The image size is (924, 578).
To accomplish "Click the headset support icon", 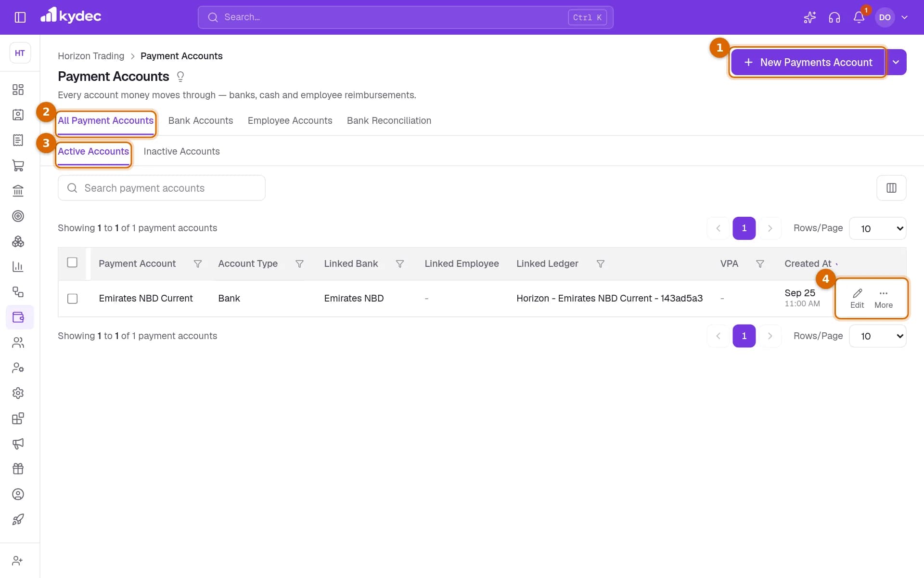I will [834, 17].
